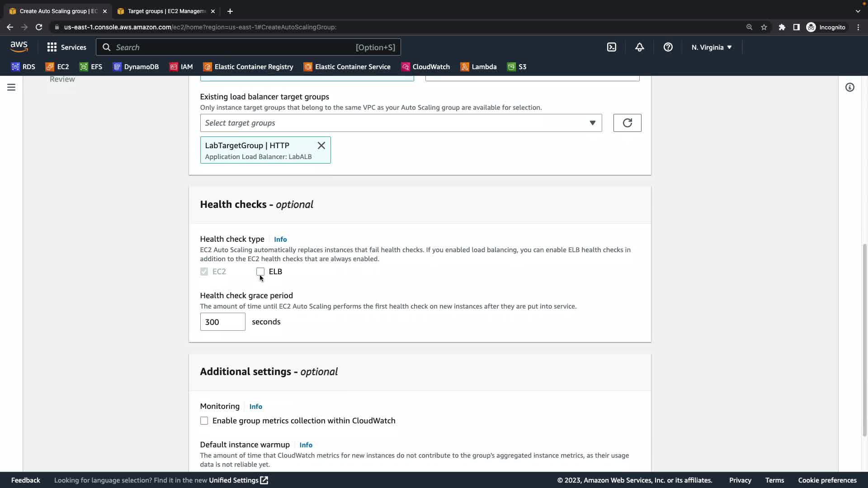Click Info link beside Health check type
This screenshot has width=868, height=488.
point(280,239)
